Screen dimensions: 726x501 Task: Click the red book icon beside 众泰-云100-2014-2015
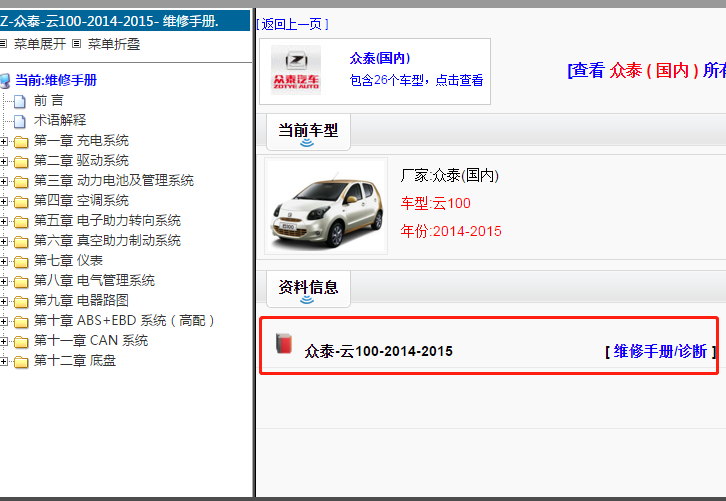(x=284, y=343)
